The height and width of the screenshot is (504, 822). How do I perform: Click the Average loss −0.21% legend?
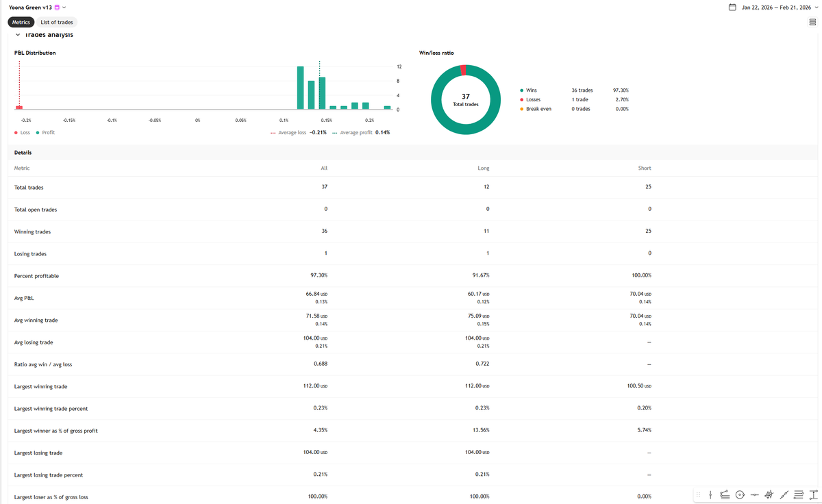[x=299, y=132]
